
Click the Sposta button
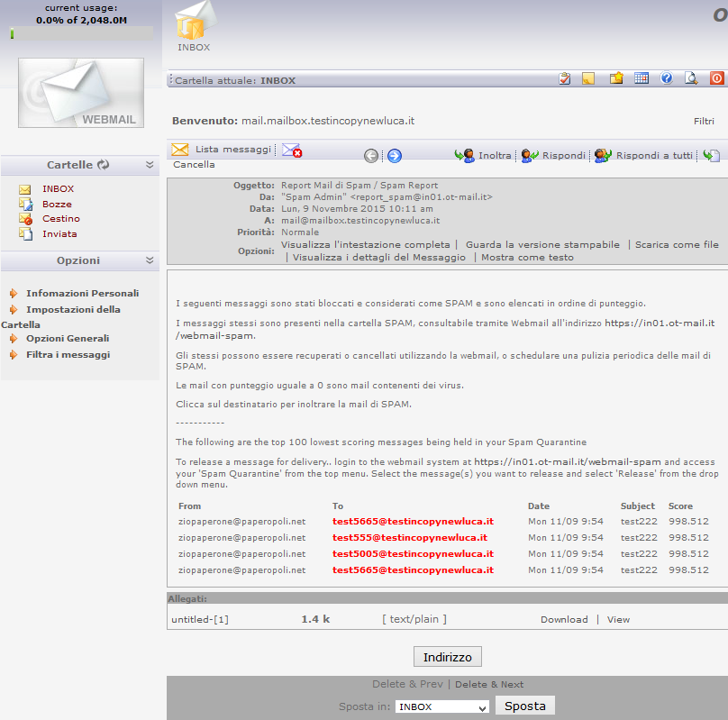pos(524,705)
